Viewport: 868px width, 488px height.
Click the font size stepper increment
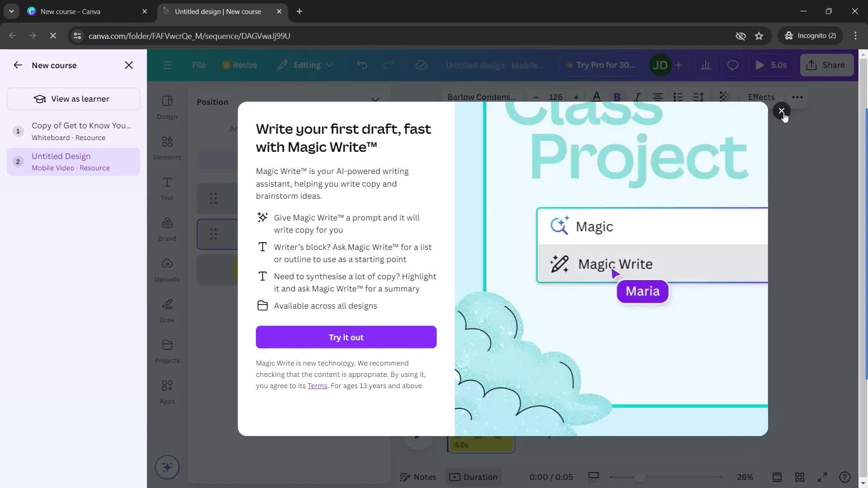576,97
